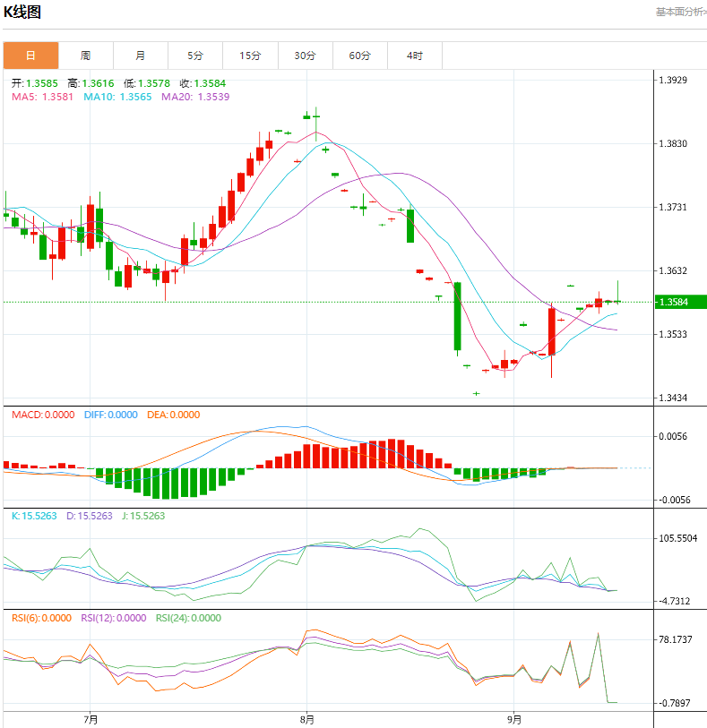The width and height of the screenshot is (707, 728).
Task: Show the 30分 interval chart
Action: 306,56
